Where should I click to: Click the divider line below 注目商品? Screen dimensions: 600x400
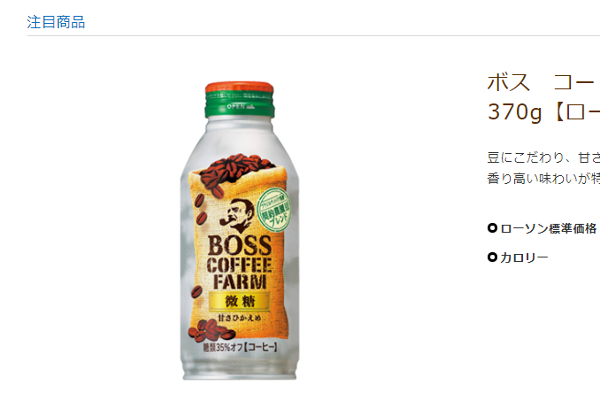(x=313, y=36)
